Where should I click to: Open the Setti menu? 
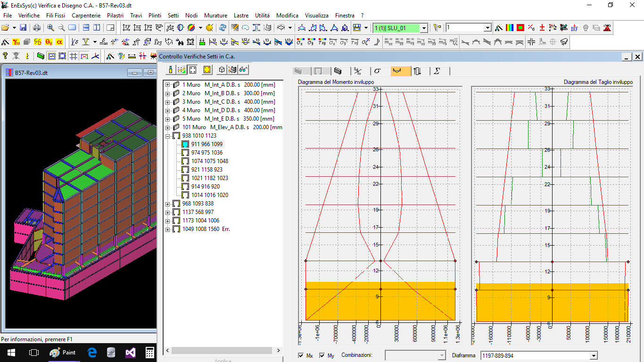(173, 16)
